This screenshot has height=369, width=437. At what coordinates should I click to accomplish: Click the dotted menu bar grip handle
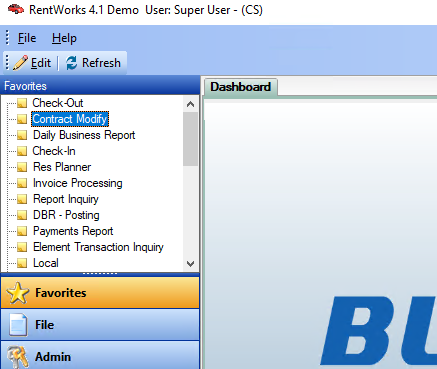pyautogui.click(x=7, y=37)
